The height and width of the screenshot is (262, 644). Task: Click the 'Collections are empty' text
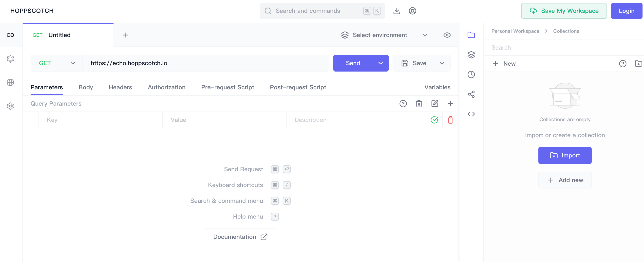pos(565,119)
